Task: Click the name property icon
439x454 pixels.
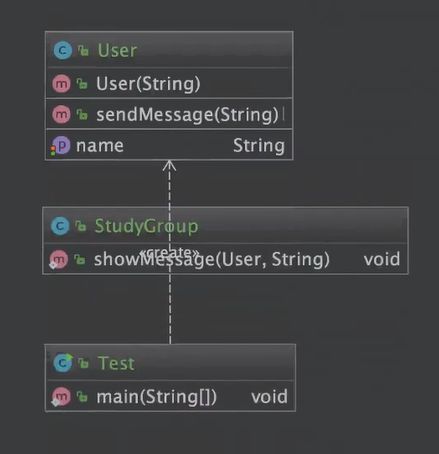Action: point(61,146)
